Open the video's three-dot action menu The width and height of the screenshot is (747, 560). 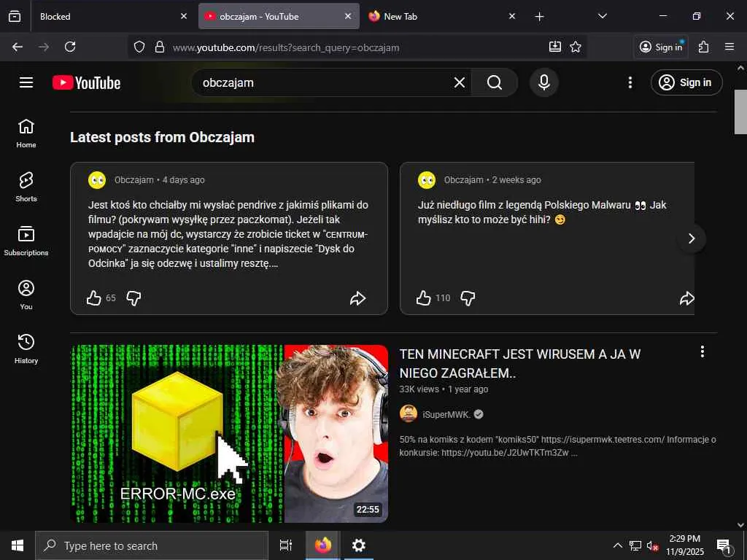click(x=703, y=352)
